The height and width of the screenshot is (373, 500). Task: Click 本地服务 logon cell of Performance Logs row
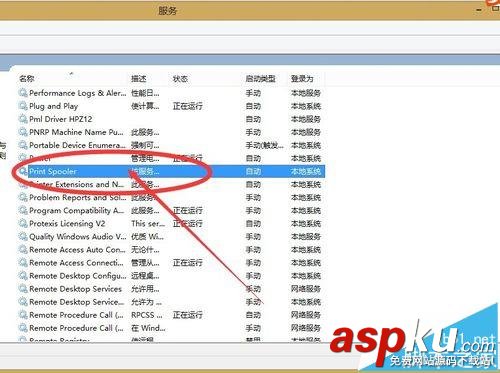[x=306, y=93]
